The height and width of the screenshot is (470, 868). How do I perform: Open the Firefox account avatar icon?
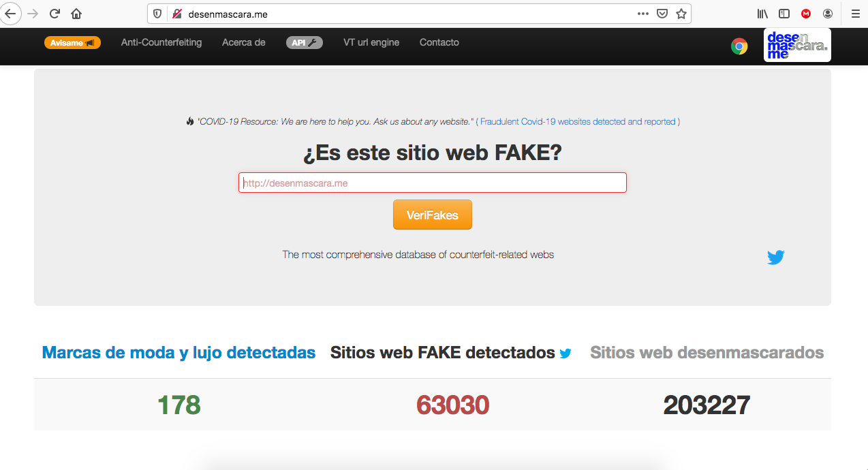pyautogui.click(x=828, y=14)
